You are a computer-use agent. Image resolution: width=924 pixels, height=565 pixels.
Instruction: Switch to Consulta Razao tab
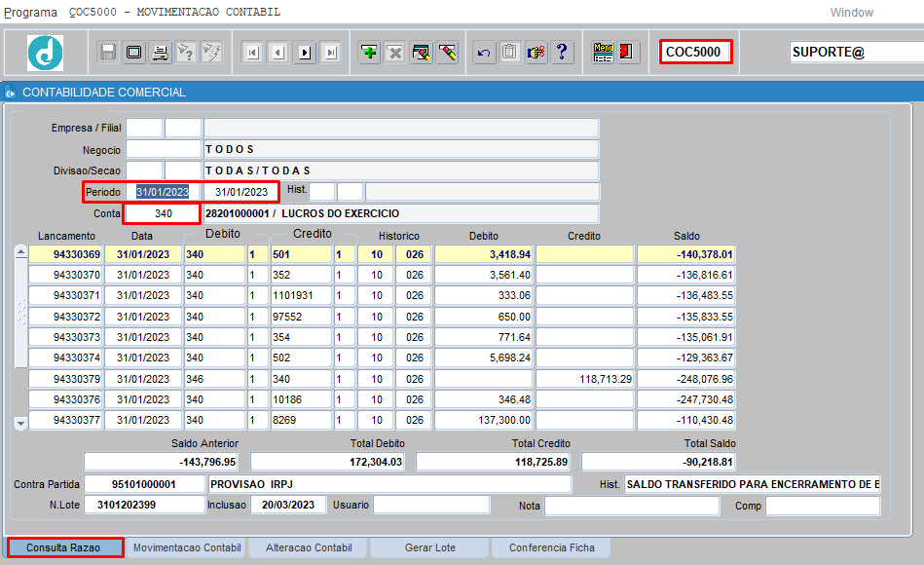(65, 547)
